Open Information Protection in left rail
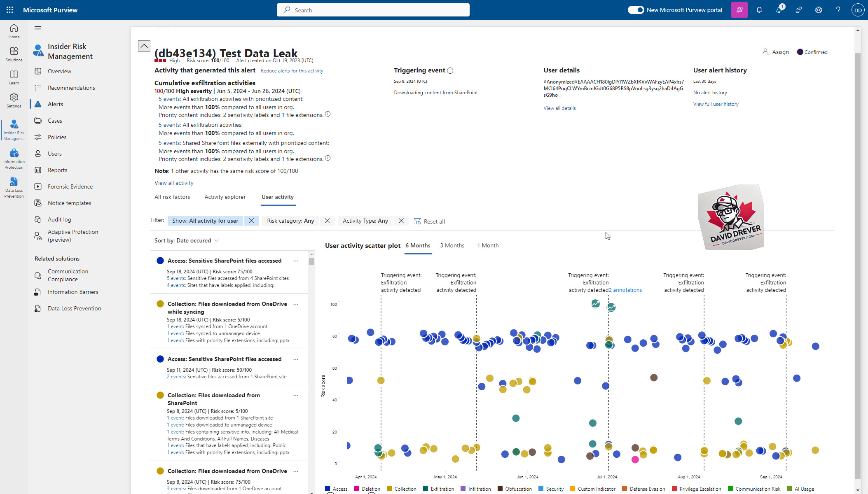 point(14,159)
